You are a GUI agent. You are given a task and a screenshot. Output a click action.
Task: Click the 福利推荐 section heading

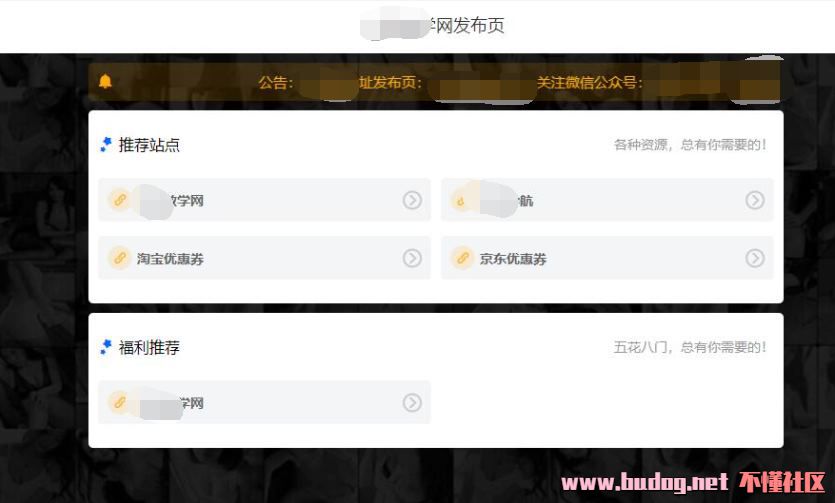pos(149,348)
